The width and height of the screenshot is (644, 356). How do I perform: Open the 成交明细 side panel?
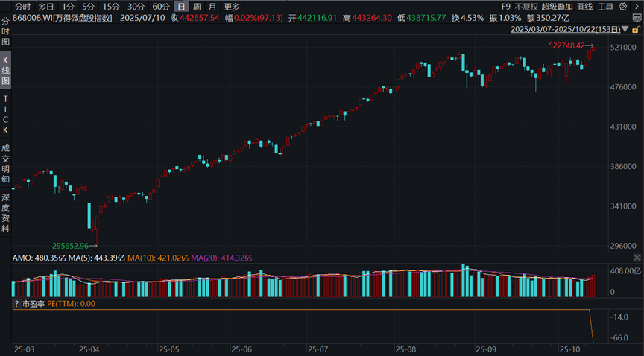pyautogui.click(x=6, y=164)
